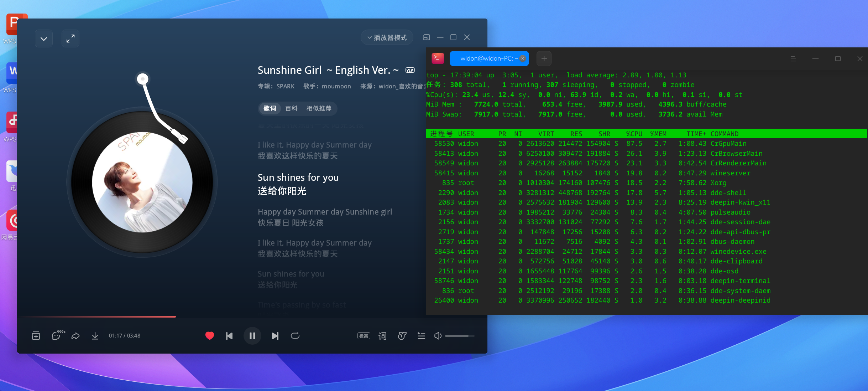The width and height of the screenshot is (868, 391).
Task: Select the 歌词 tab
Action: pyautogui.click(x=270, y=108)
